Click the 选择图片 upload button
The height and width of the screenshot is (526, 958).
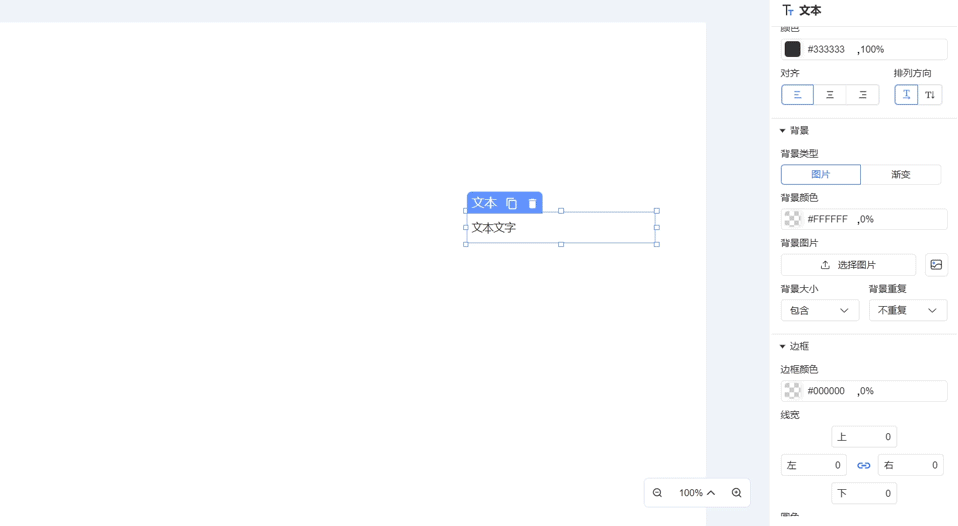[x=848, y=265]
